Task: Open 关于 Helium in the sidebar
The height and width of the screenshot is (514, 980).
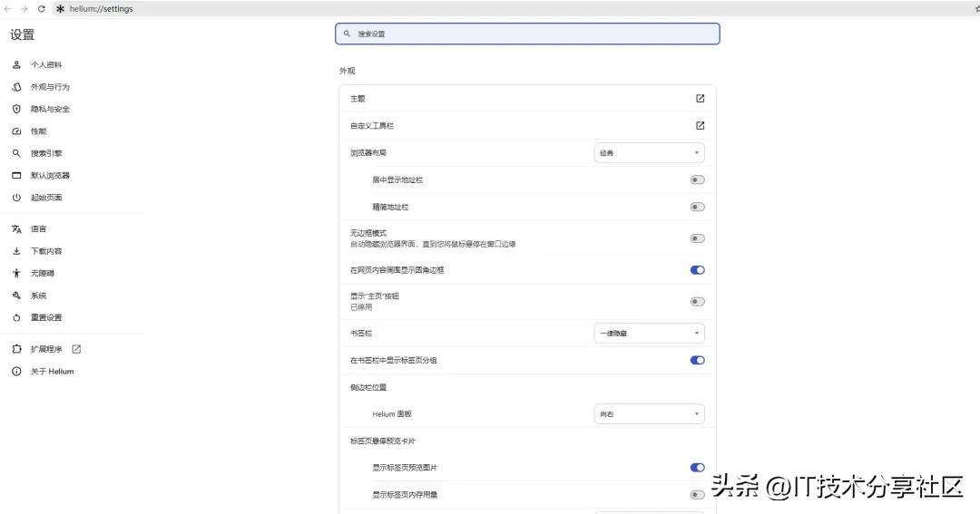Action: [53, 371]
